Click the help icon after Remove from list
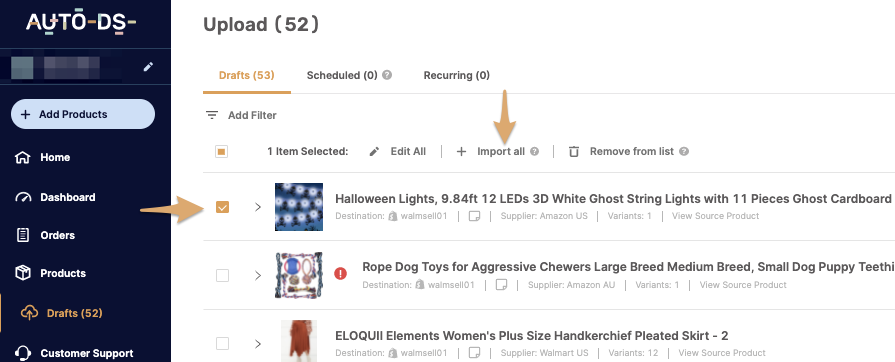The width and height of the screenshot is (895, 362). [684, 152]
